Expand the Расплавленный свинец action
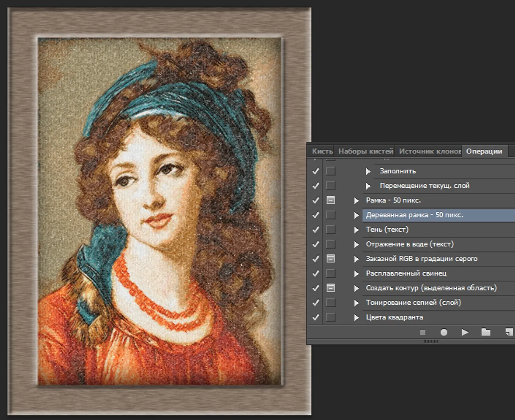This screenshot has width=515, height=420. [356, 274]
